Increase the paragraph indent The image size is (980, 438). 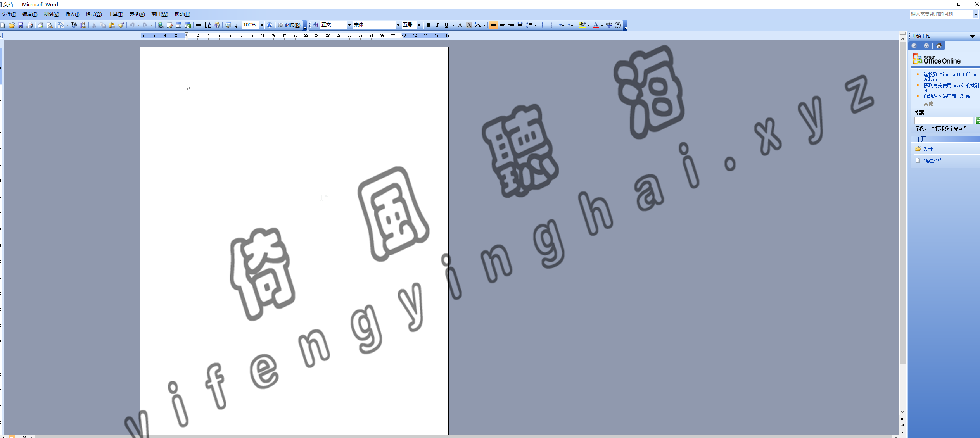point(571,25)
